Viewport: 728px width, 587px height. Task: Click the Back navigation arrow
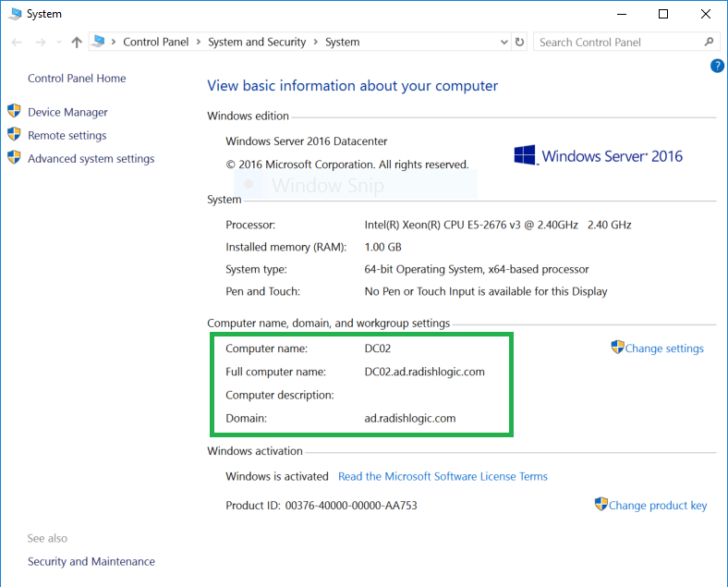[x=17, y=43]
